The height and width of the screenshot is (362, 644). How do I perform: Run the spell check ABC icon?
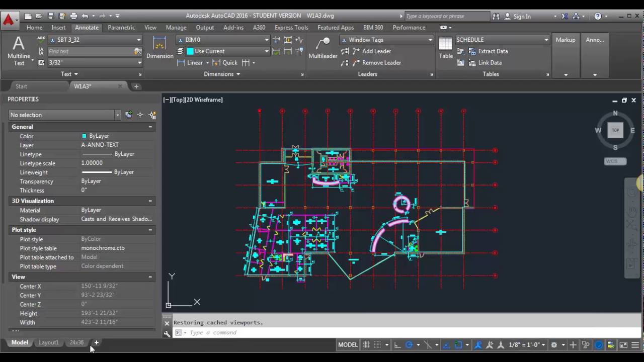[41, 39]
